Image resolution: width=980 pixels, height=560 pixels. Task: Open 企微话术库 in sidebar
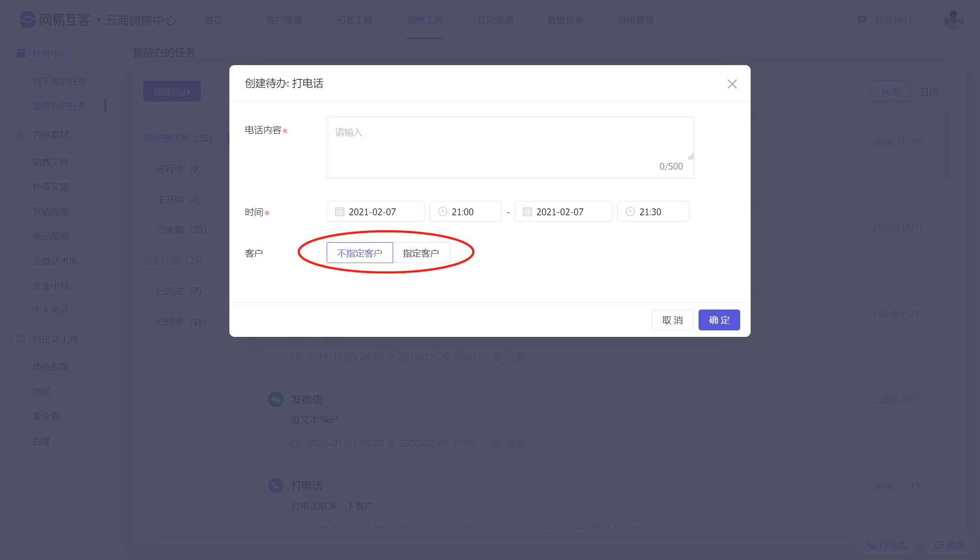[55, 261]
